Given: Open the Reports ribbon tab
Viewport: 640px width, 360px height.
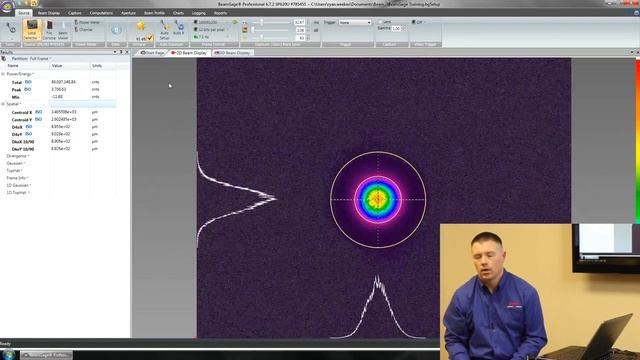Looking at the screenshot, I should pyautogui.click(x=220, y=13).
